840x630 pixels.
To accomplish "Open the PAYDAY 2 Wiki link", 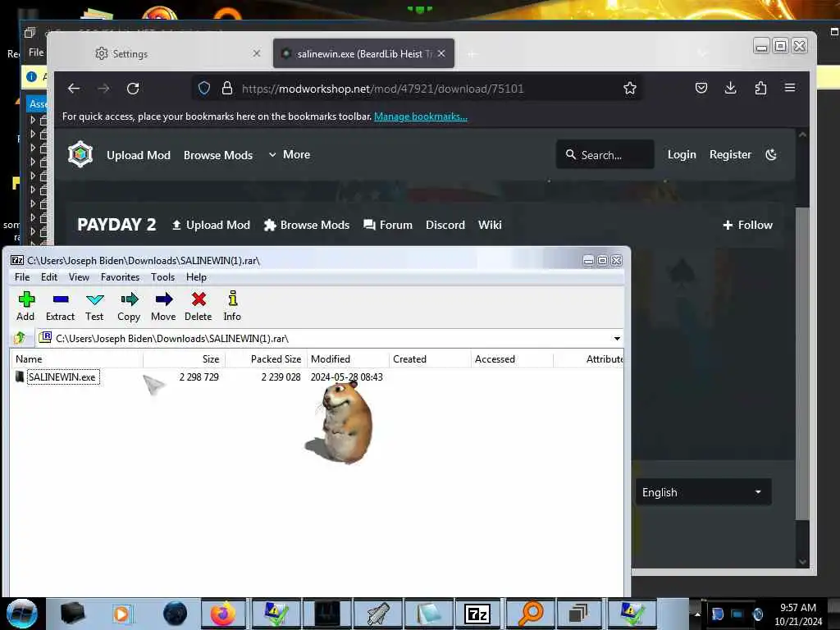I will tap(490, 225).
